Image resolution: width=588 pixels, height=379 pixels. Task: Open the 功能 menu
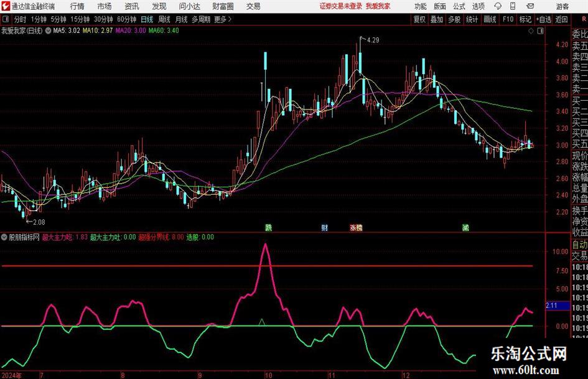[x=421, y=6]
